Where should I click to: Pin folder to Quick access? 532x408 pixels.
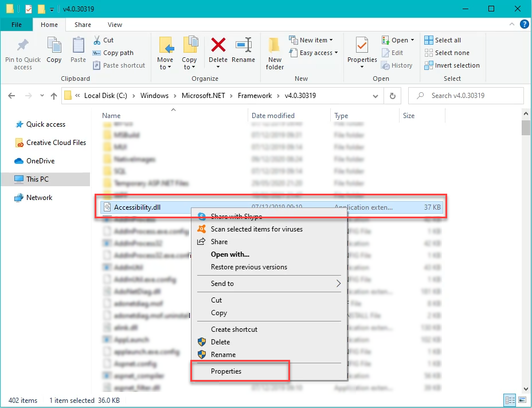[x=23, y=54]
